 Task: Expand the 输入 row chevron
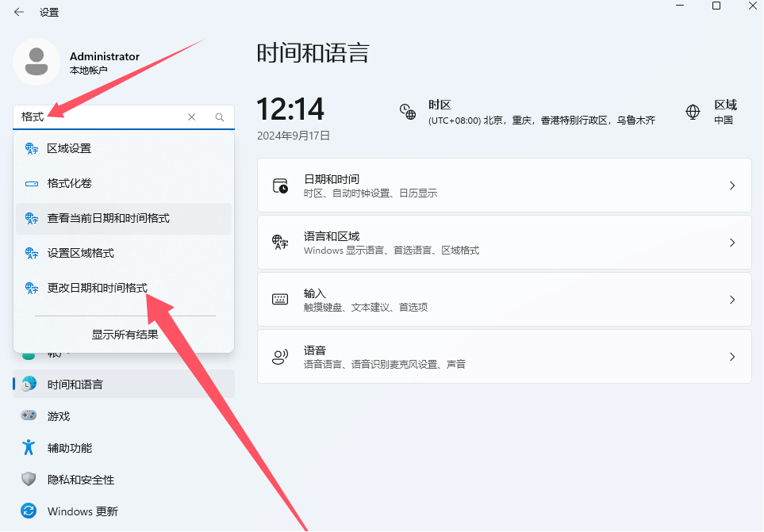point(731,299)
